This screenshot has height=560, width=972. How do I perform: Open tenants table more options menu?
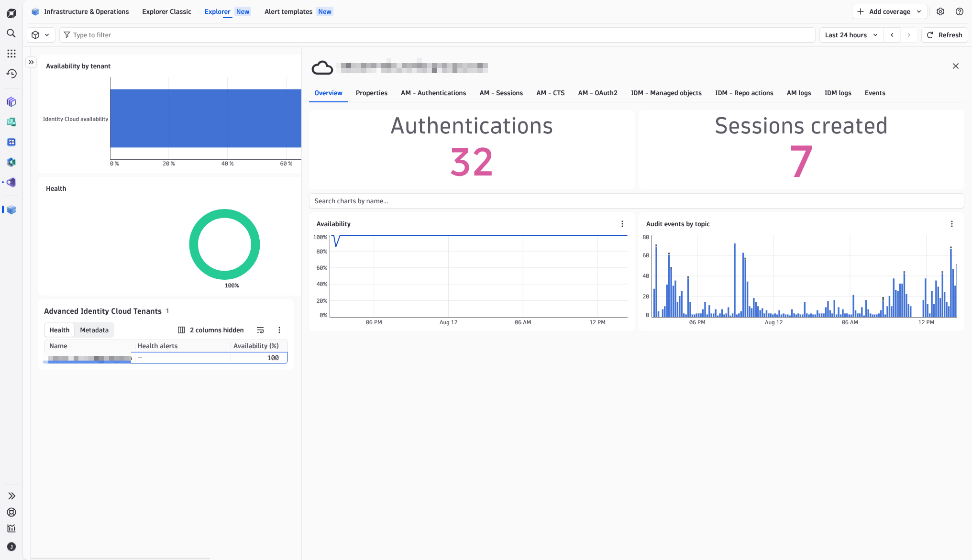pyautogui.click(x=279, y=330)
